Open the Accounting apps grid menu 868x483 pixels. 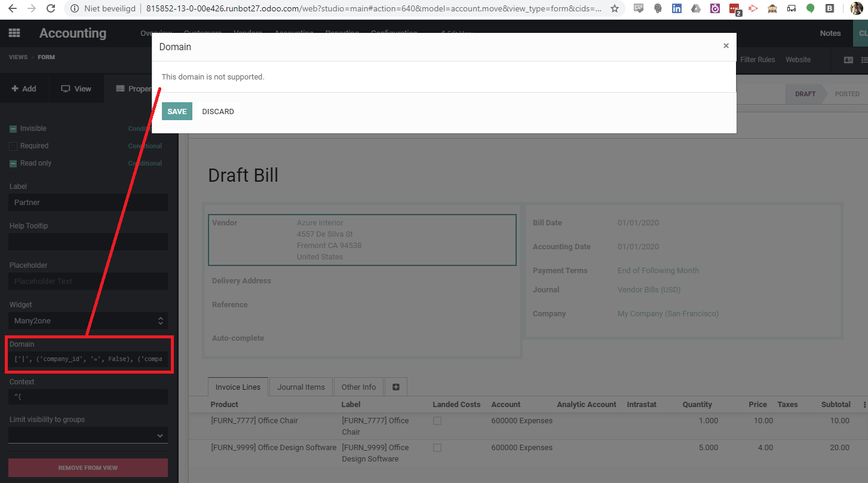(x=14, y=33)
